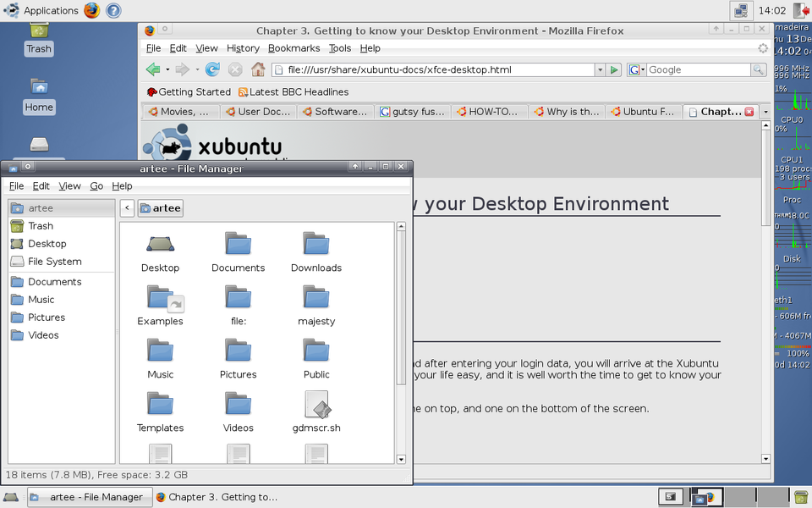Switch to the 'HOW-TO...' tab
The image size is (812, 508).
coord(490,112)
